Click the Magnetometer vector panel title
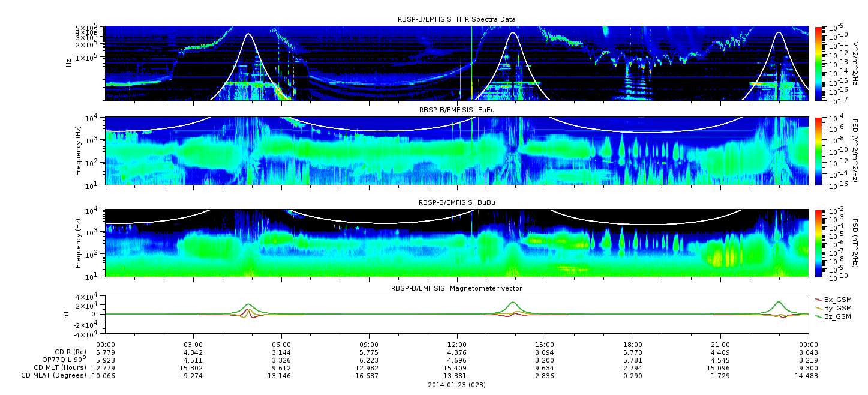868x395 pixels. click(456, 288)
